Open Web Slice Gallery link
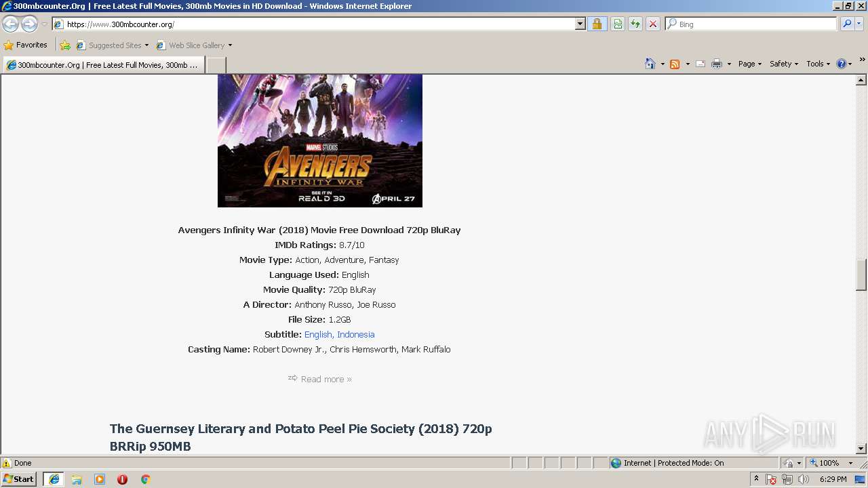Viewport: 868px width, 488px height. pyautogui.click(x=194, y=45)
